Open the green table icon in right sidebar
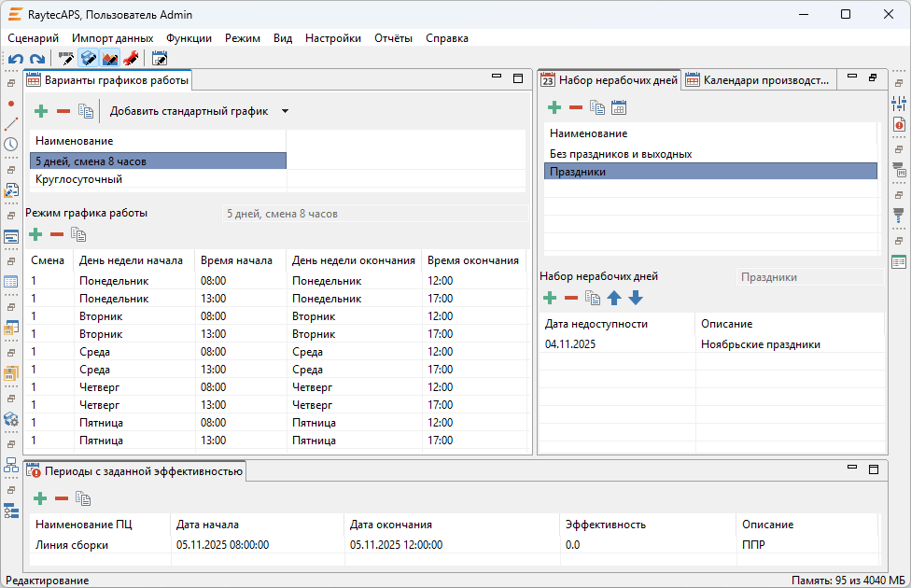The image size is (911, 588). (x=899, y=262)
